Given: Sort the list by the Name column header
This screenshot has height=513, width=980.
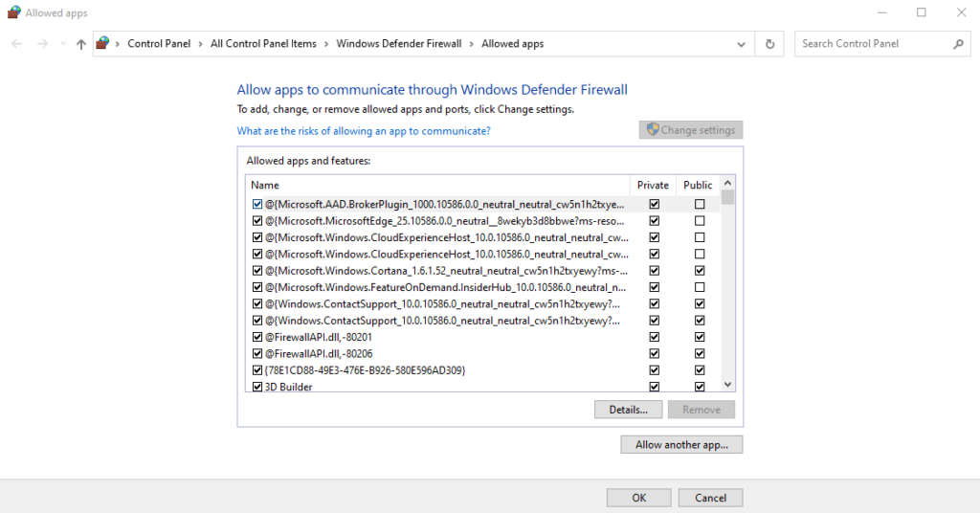Looking at the screenshot, I should 437,185.
